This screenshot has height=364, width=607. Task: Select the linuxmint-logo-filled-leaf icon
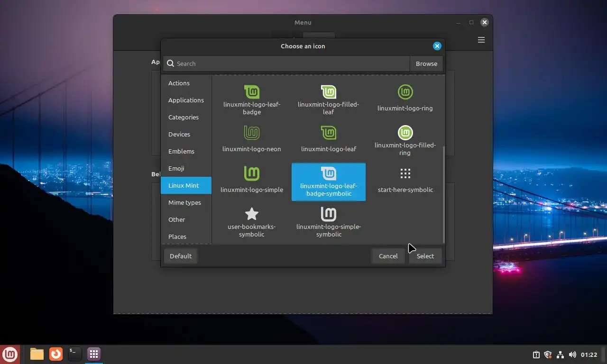coord(329,100)
